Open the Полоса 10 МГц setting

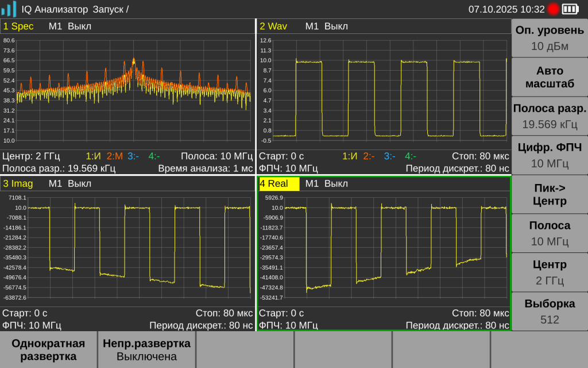click(x=550, y=233)
